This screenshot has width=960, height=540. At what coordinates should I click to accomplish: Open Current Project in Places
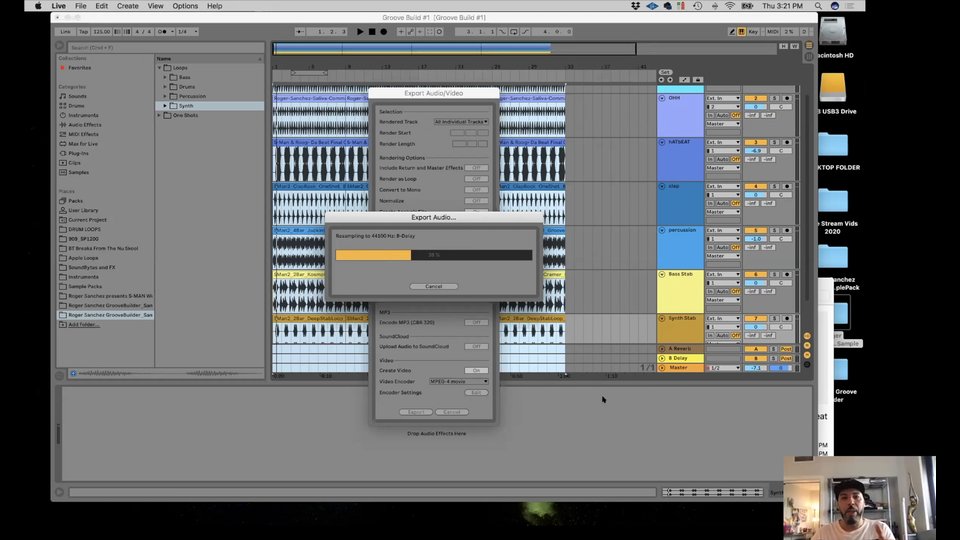pyautogui.click(x=88, y=220)
